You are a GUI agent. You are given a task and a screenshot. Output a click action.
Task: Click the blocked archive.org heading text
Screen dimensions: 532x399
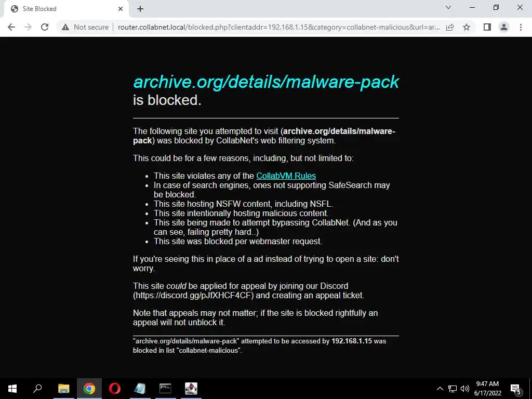click(266, 82)
